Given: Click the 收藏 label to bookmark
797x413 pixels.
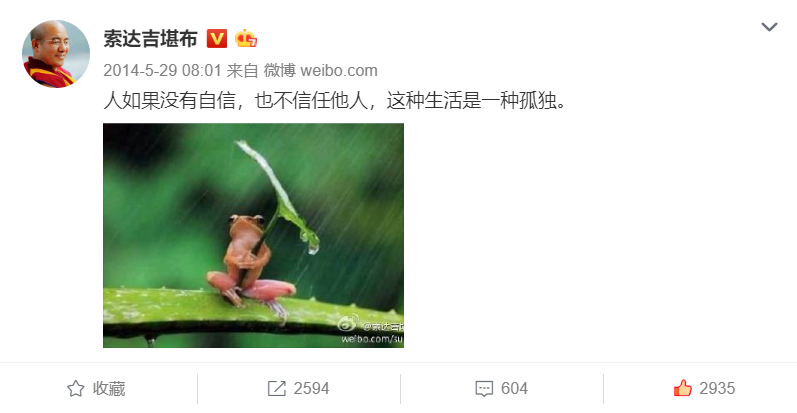Looking at the screenshot, I should (109, 389).
